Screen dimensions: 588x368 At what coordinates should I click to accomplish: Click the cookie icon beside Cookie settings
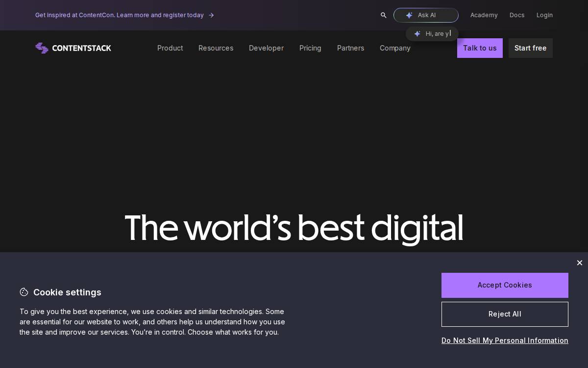24,292
